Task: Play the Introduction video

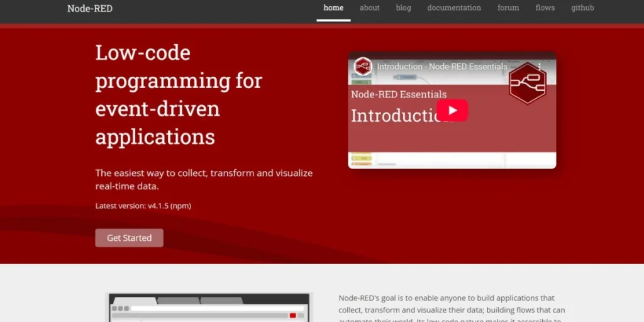Action: 452,110
